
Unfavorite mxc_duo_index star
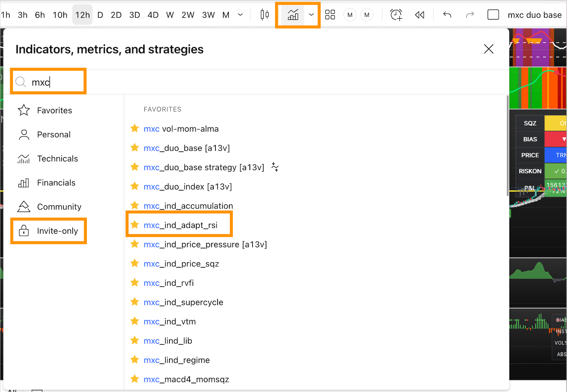point(135,186)
